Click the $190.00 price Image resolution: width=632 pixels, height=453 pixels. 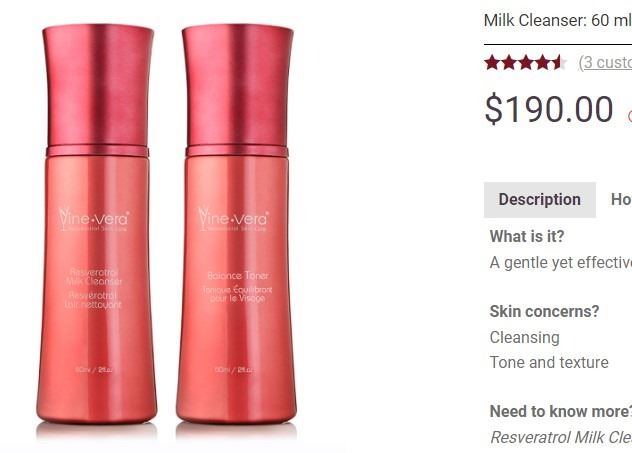(x=549, y=109)
